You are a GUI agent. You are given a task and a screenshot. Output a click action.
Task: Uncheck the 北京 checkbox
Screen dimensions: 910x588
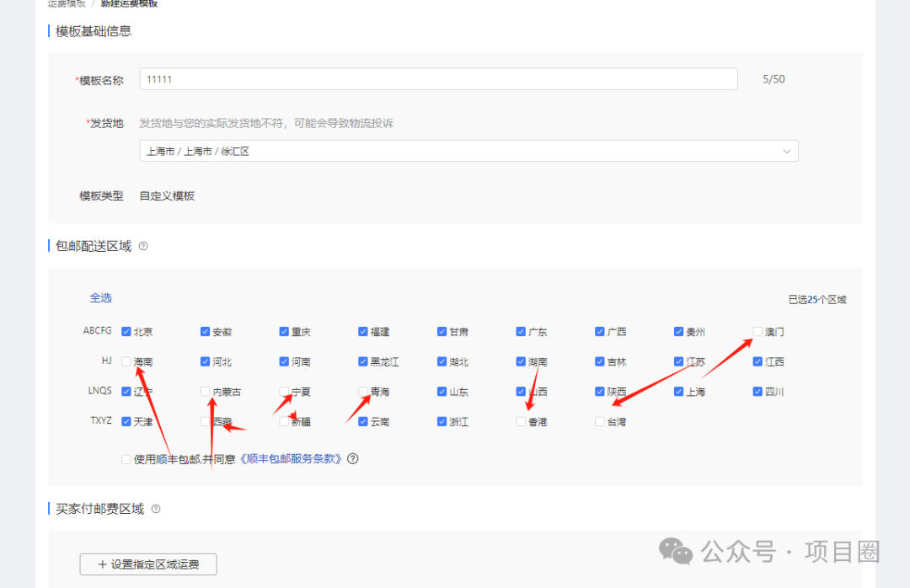[126, 331]
